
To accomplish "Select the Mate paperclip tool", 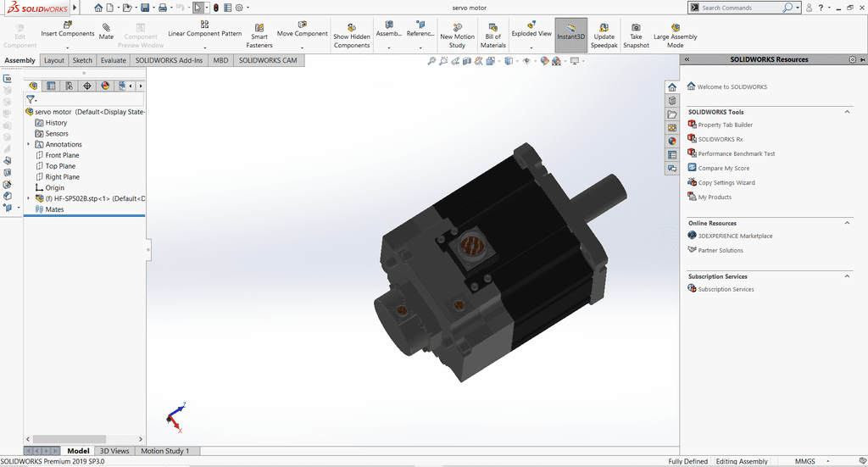I will 106,31.
